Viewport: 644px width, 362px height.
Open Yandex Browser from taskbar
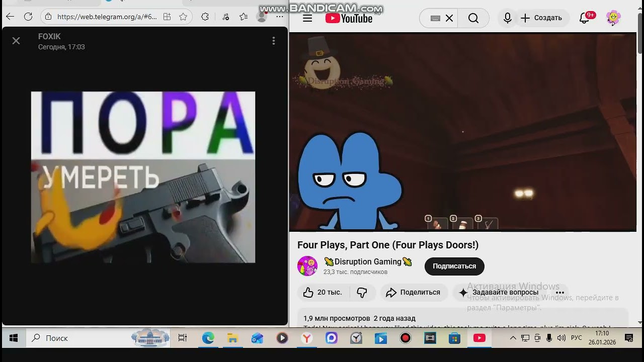click(x=306, y=338)
